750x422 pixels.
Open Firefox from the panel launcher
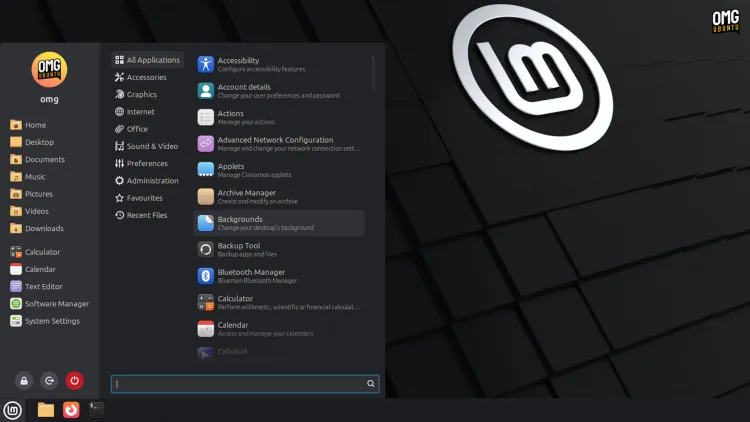[x=71, y=410]
